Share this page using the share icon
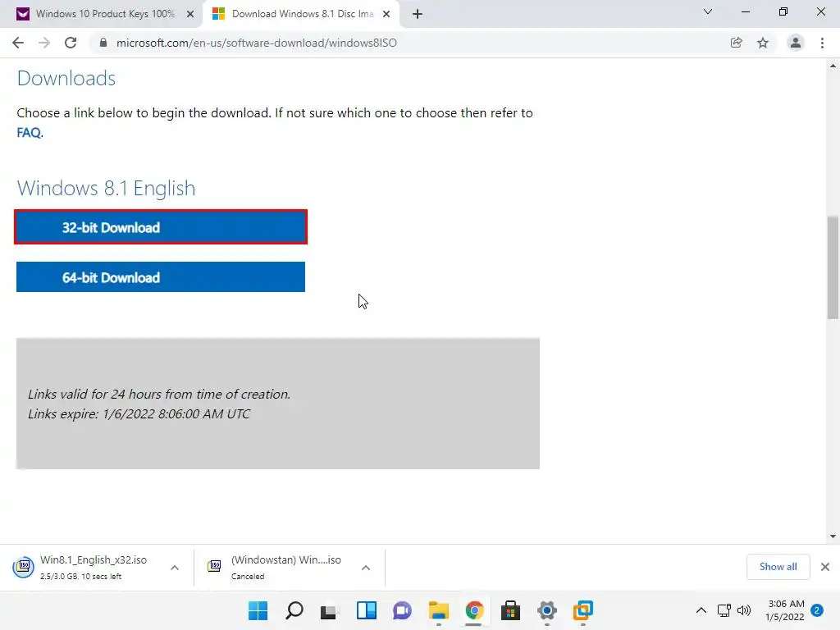Image resolution: width=840 pixels, height=630 pixels. tap(736, 43)
